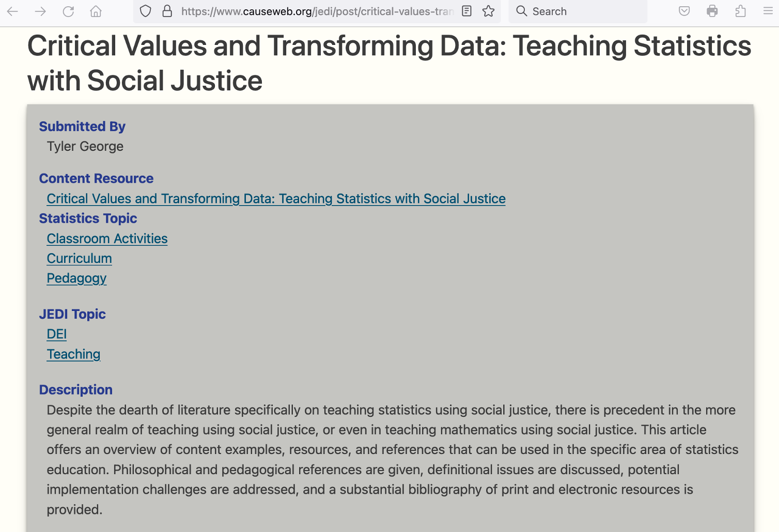This screenshot has height=532, width=779.
Task: Open the Classroom Activities topic link
Action: [107, 239]
